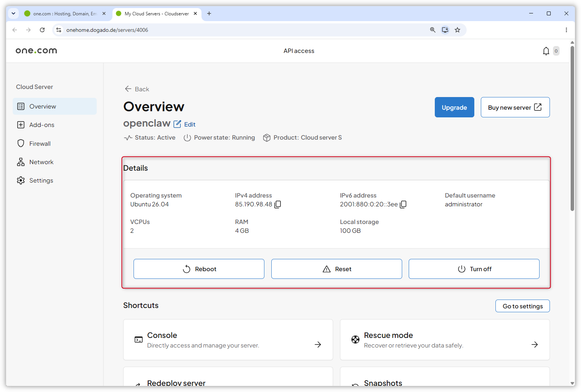
Task: Go to Overview in the sidebar
Action: click(x=55, y=106)
